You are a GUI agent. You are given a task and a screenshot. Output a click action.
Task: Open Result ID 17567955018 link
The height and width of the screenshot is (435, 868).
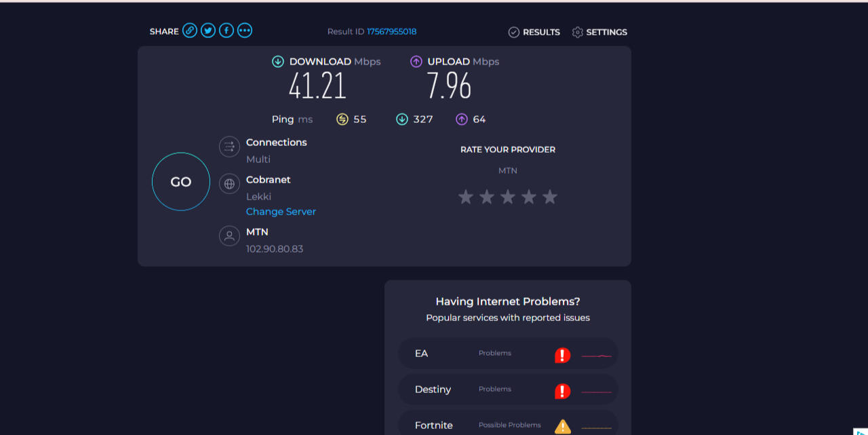[x=391, y=32]
